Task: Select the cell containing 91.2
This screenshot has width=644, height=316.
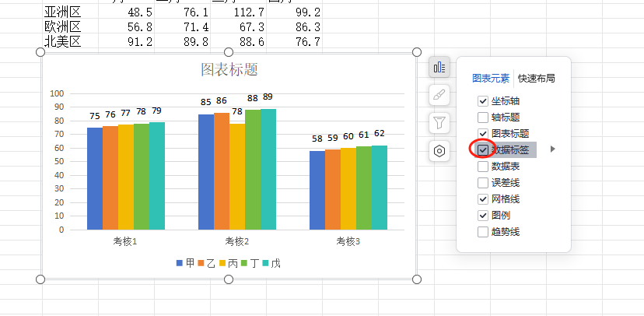Action: click(x=126, y=41)
